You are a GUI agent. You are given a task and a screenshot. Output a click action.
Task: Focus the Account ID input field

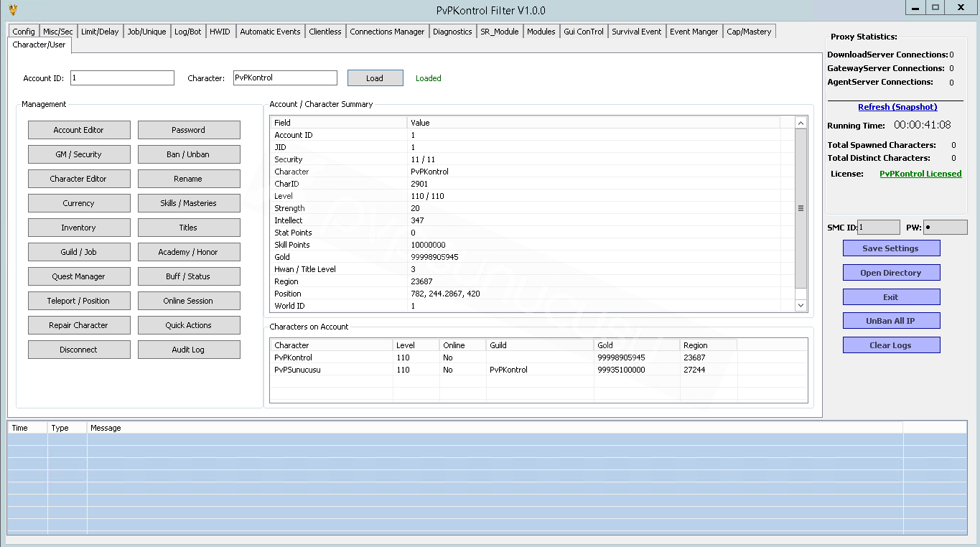[x=122, y=78]
